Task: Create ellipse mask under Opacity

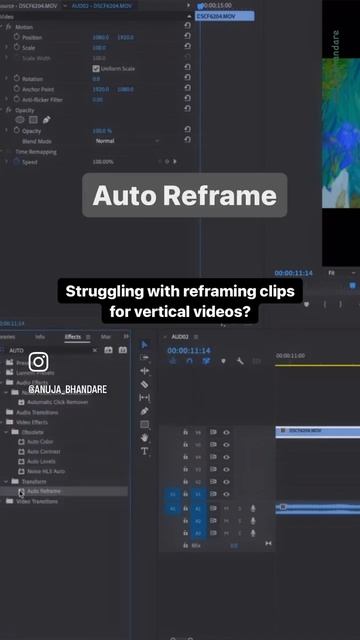Action: coord(20,120)
